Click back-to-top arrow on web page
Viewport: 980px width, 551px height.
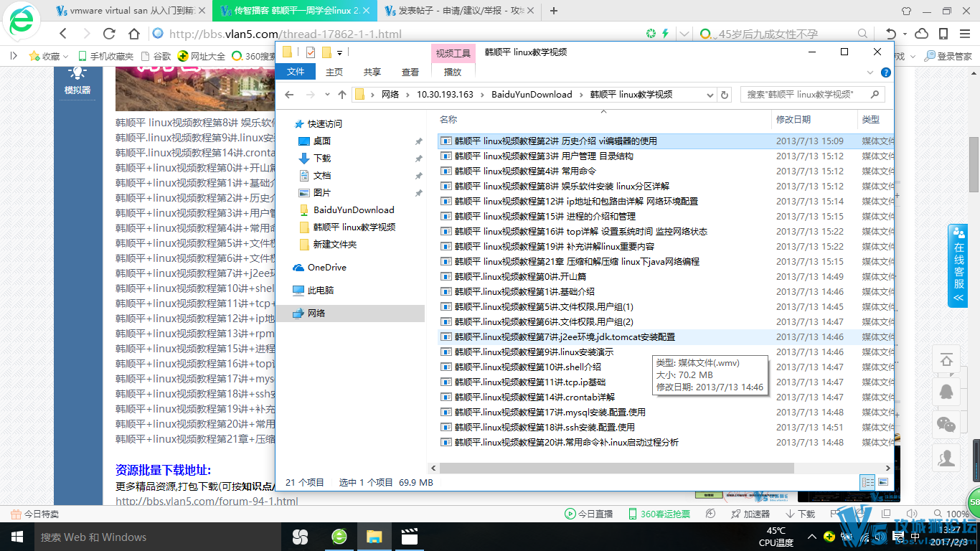click(947, 359)
